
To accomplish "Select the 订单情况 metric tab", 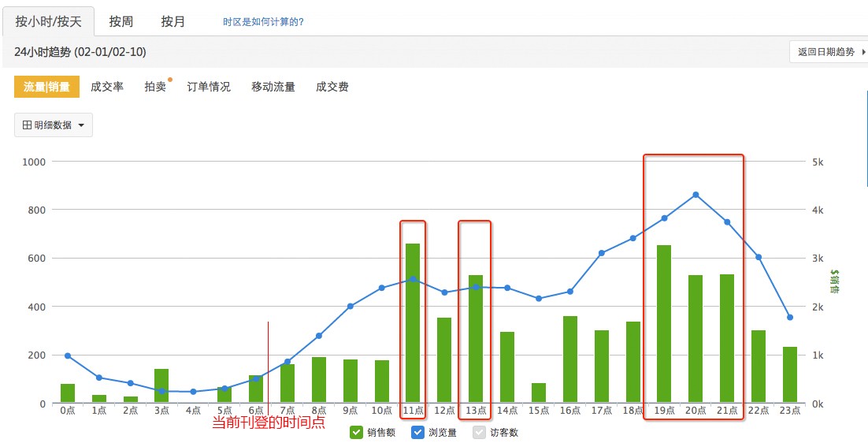I will click(209, 87).
